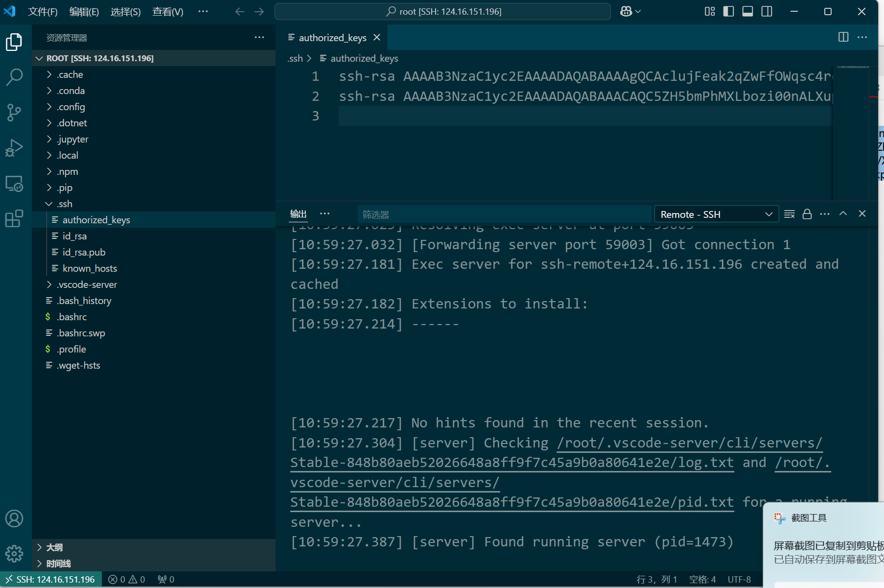Select the 输出 output panel tab

298,214
